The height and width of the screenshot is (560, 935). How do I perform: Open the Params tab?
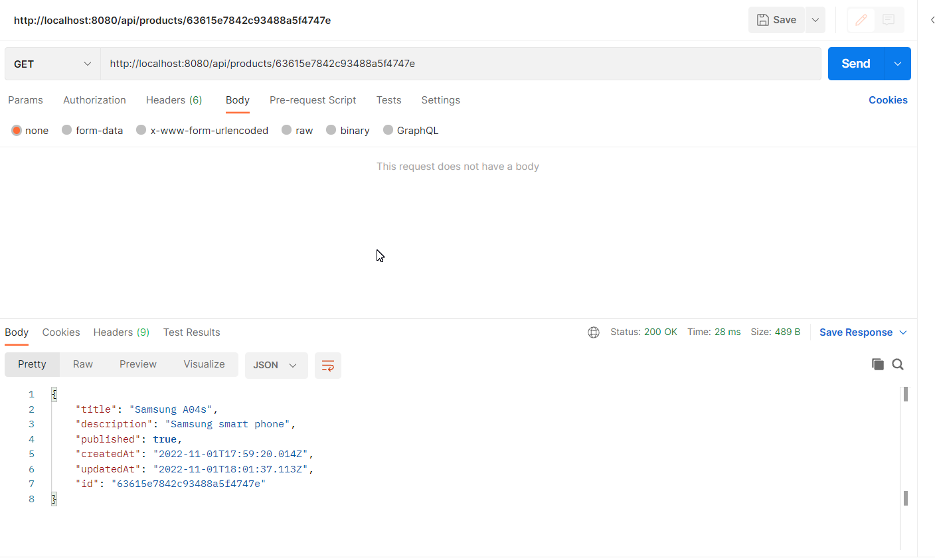click(25, 100)
